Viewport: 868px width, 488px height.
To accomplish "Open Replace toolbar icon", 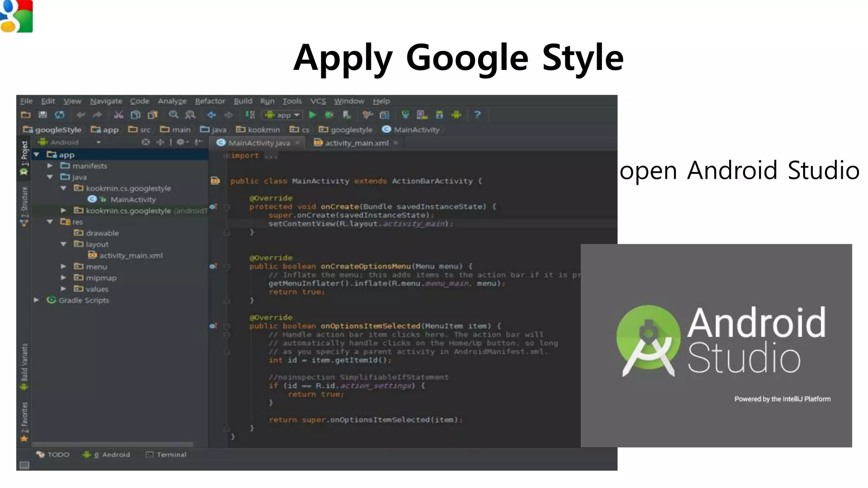I will tap(190, 115).
